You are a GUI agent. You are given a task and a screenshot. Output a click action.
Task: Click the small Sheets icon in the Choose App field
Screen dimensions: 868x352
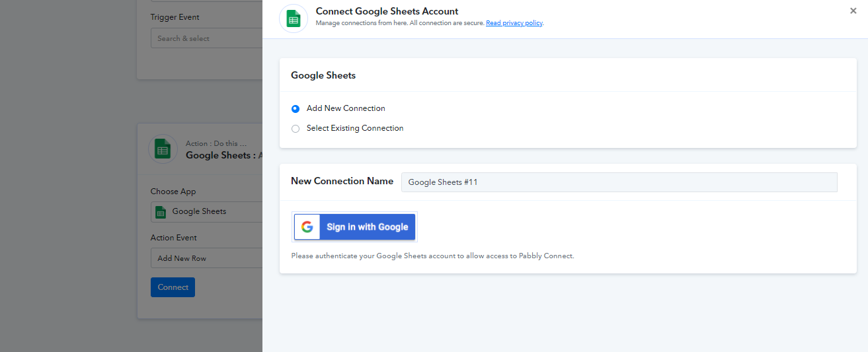point(161,212)
